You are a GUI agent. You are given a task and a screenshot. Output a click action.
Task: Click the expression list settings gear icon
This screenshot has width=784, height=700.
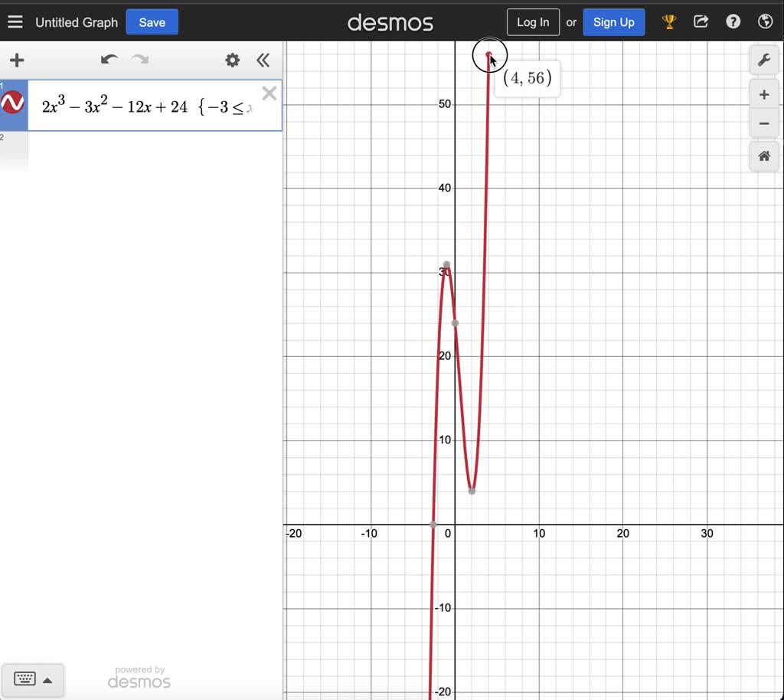click(232, 60)
